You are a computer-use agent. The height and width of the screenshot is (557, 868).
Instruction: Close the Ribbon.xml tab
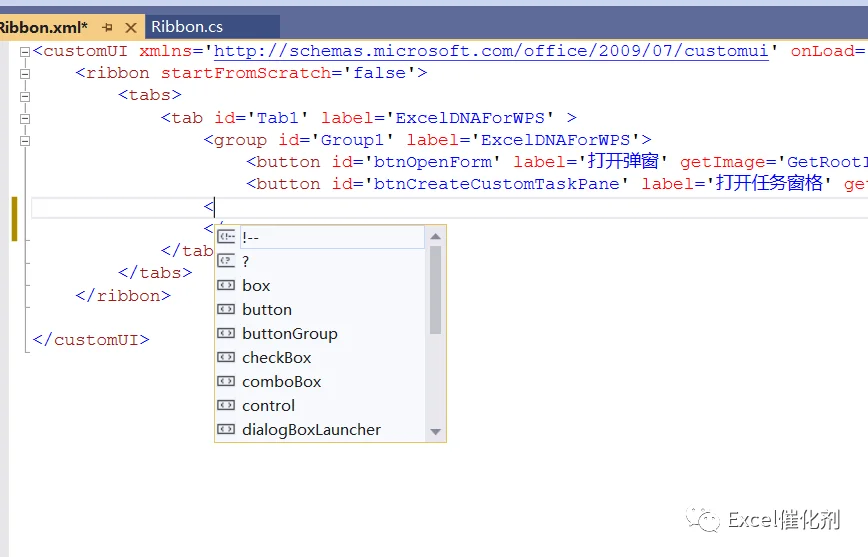tap(131, 27)
